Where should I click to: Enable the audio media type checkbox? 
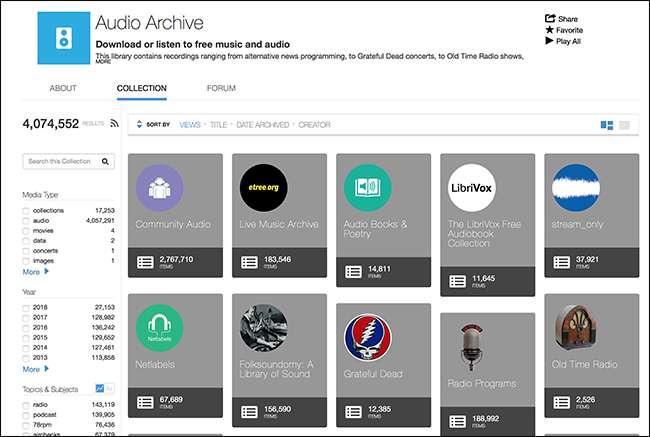click(x=26, y=220)
